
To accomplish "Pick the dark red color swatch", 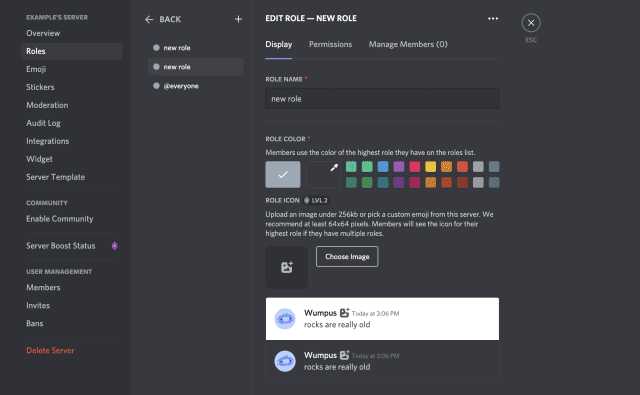I will tap(462, 182).
